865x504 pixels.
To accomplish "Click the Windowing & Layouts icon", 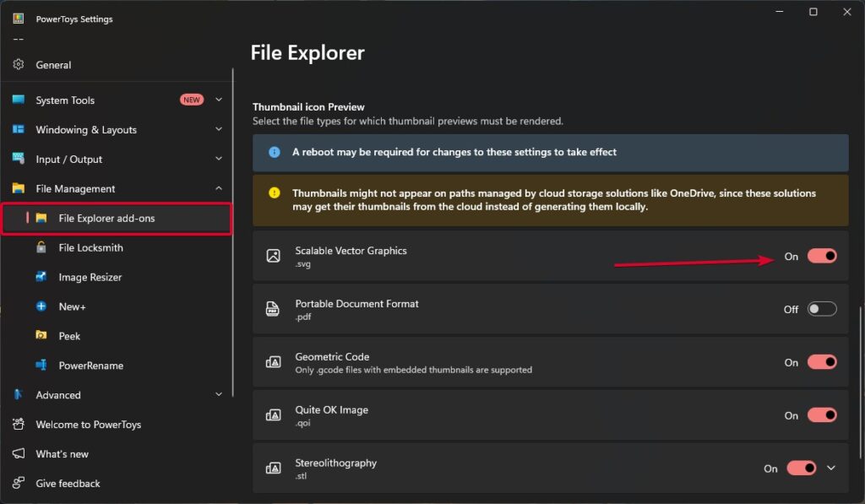I will [19, 129].
